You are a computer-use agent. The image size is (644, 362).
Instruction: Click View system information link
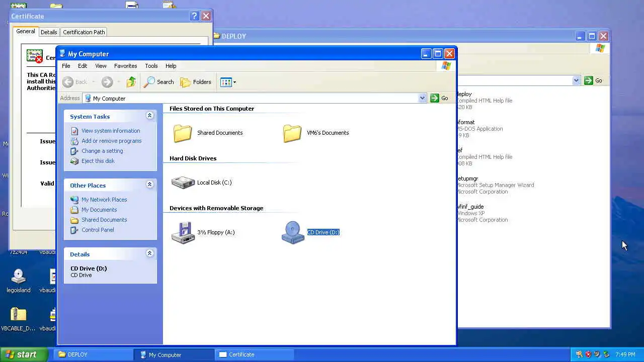click(x=111, y=131)
